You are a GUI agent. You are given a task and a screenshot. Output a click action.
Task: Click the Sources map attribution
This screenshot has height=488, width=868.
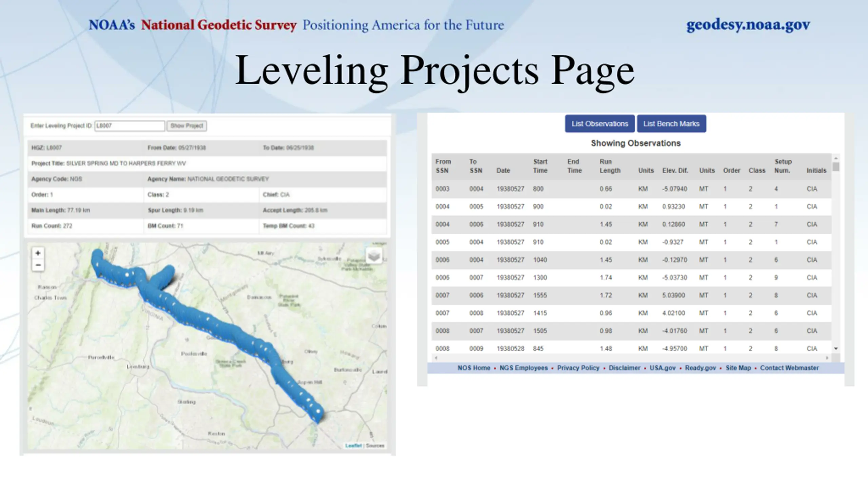point(375,446)
